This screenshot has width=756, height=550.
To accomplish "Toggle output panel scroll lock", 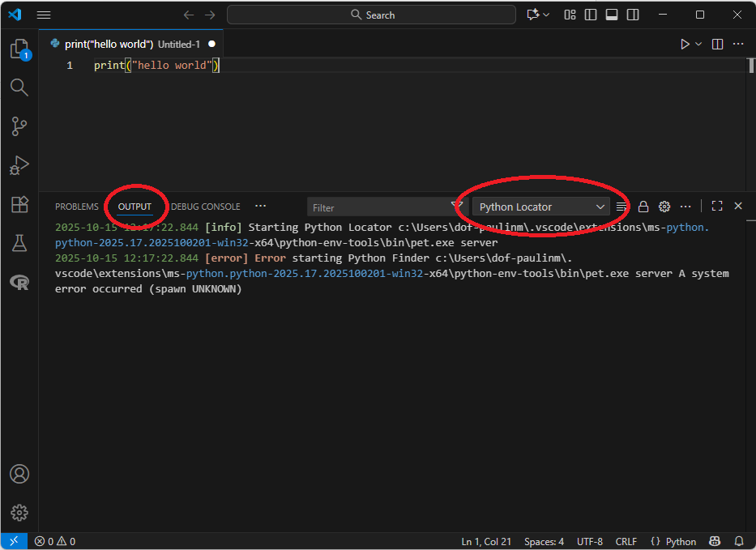I will [643, 207].
